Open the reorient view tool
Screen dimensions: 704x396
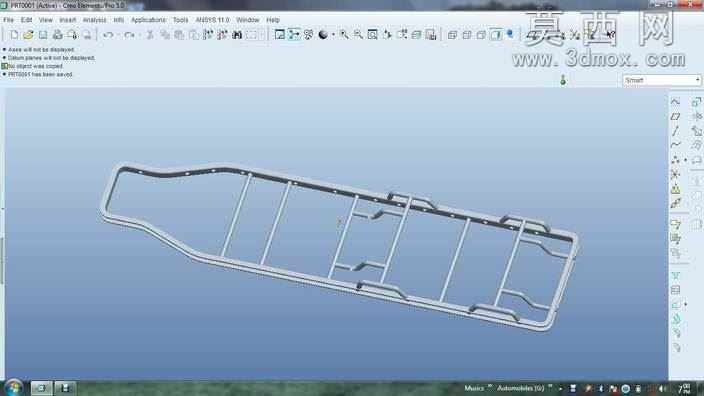click(387, 35)
